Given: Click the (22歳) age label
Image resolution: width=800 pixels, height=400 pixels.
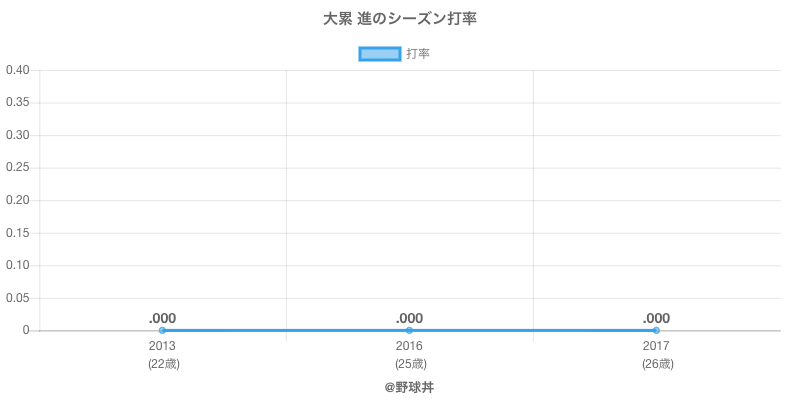Looking at the screenshot, I should point(164,364).
